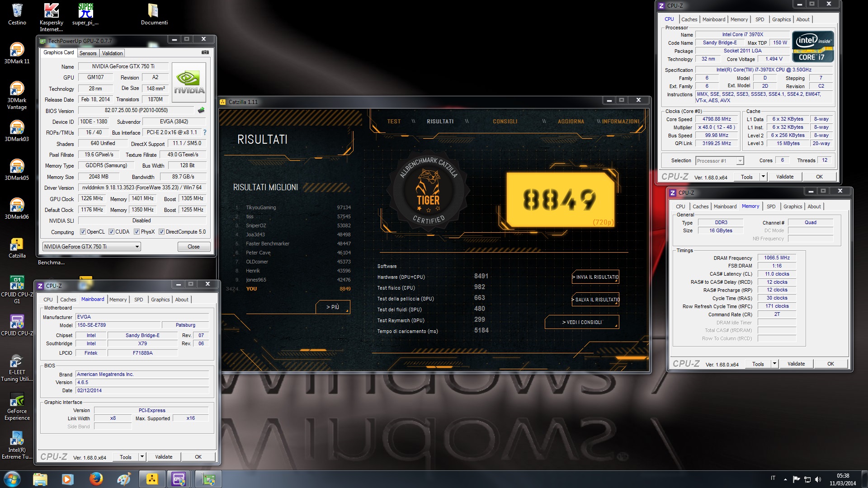This screenshot has width=868, height=488.
Task: Click the volume icon in system tray
Action: tap(818, 479)
